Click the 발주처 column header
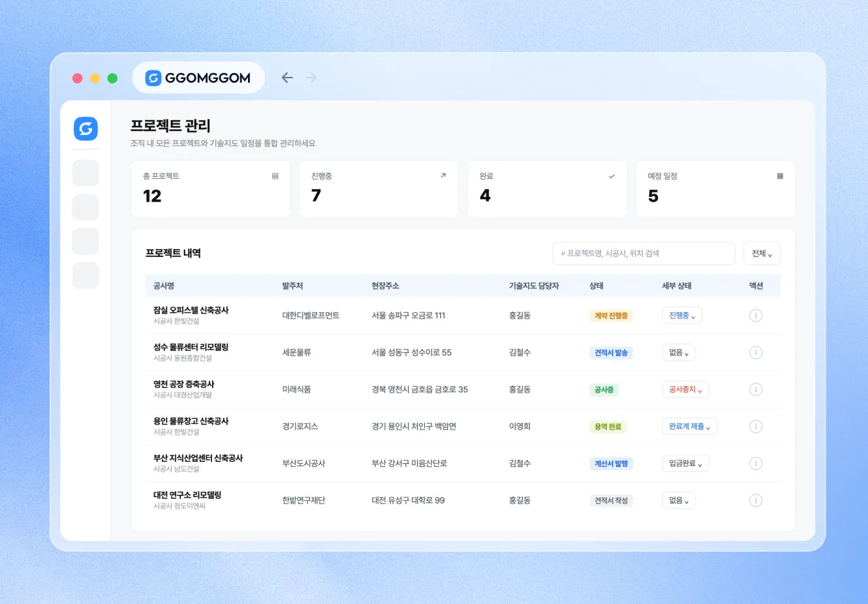 [x=292, y=286]
